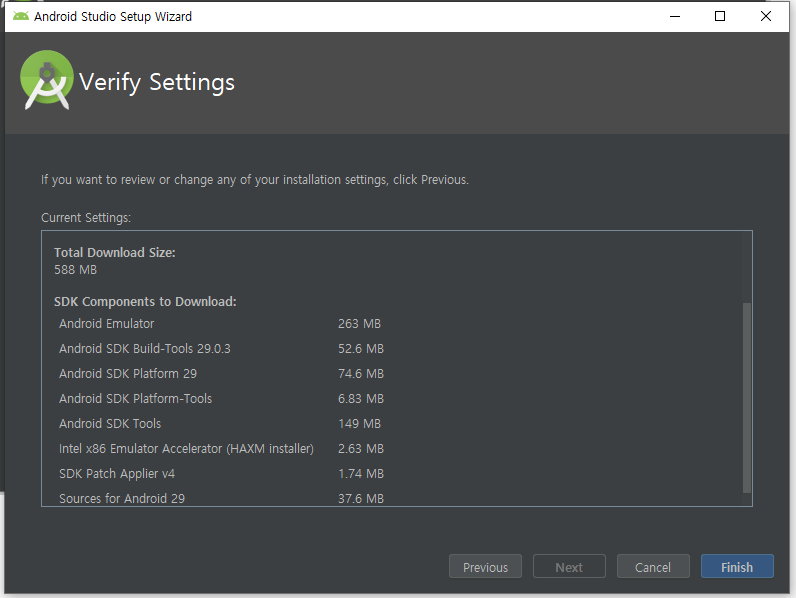The width and height of the screenshot is (796, 598).
Task: Click the greyed-out Next button
Action: [x=569, y=567]
